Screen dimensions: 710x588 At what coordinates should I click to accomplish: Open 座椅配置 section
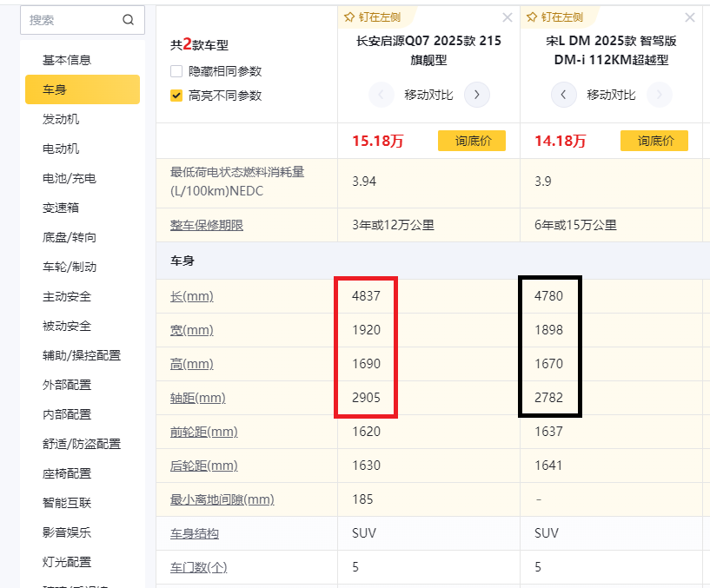coord(67,473)
